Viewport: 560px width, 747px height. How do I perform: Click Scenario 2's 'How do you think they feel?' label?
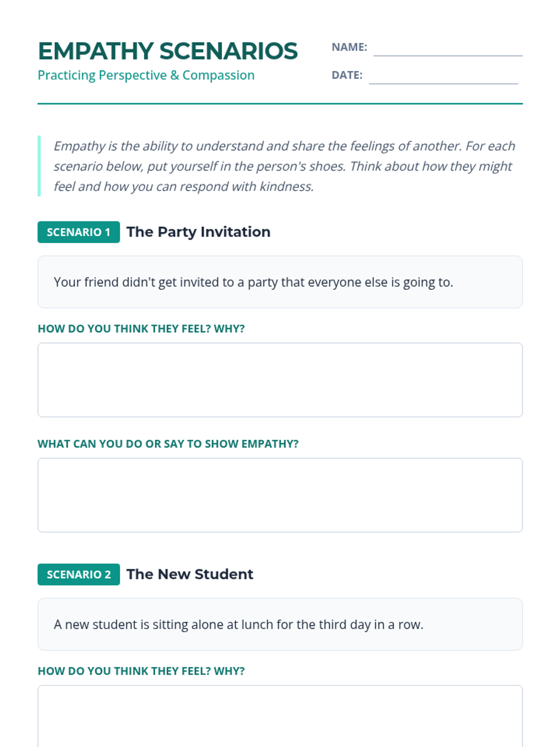coord(141,671)
